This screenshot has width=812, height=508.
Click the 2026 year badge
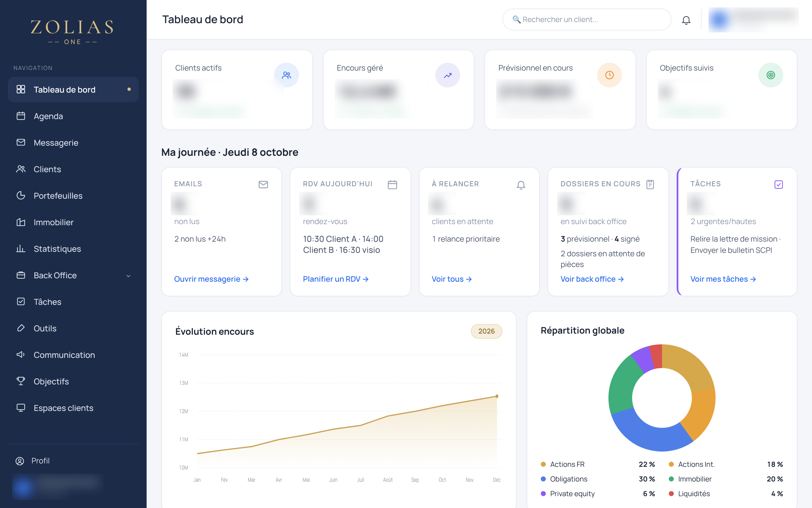(x=486, y=331)
